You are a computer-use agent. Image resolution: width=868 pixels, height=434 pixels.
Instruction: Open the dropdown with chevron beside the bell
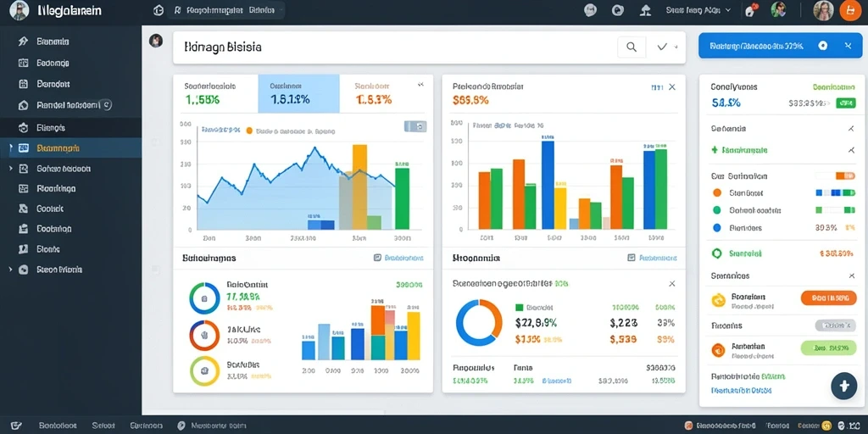click(699, 10)
